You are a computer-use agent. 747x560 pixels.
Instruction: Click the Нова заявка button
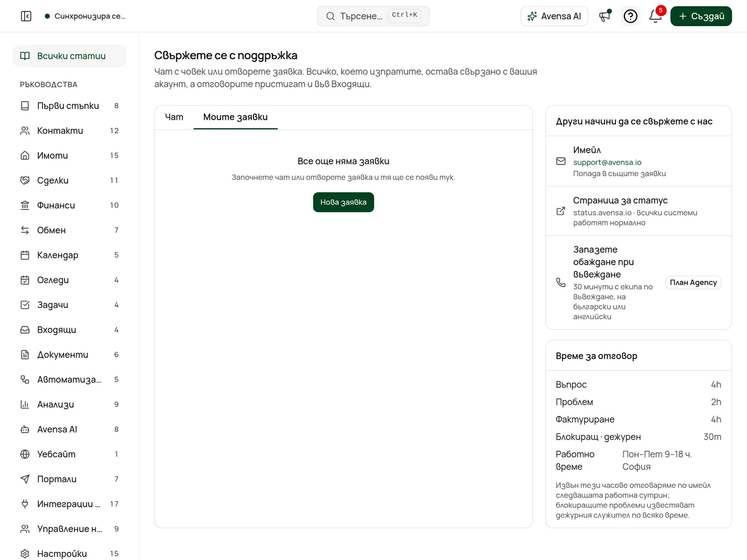click(x=344, y=202)
